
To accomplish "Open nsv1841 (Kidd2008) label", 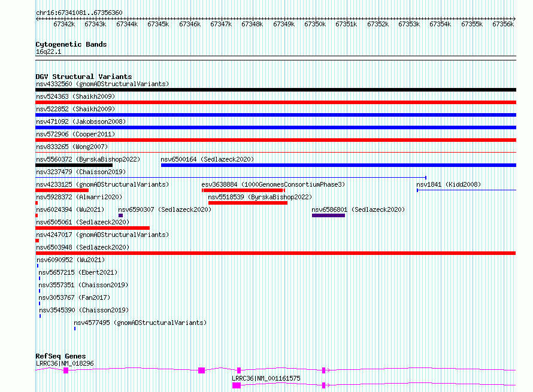I will pyautogui.click(x=449, y=184).
